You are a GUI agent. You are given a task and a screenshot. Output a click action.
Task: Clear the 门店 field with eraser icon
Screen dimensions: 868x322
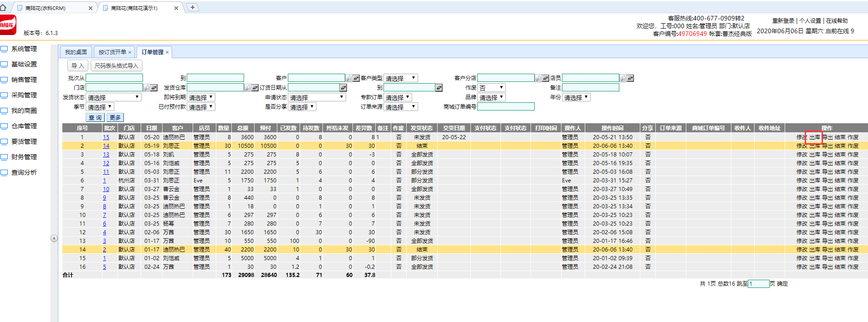pos(154,88)
